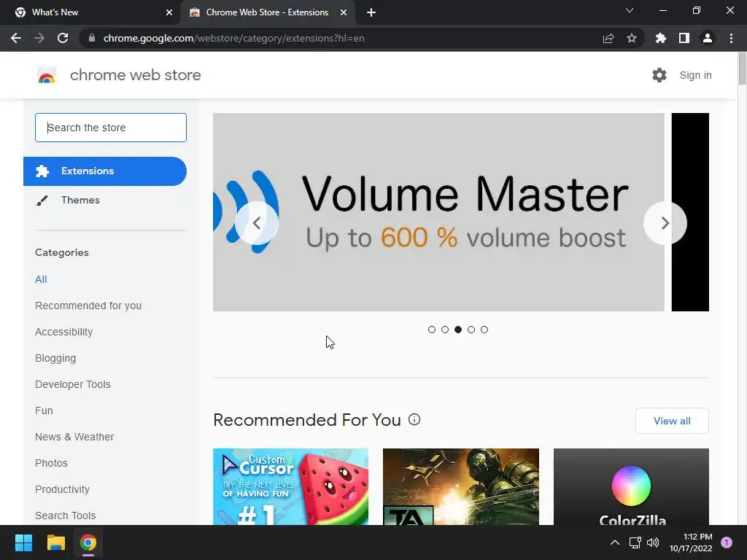Switch to Chrome Web Store tab
Image resolution: width=747 pixels, height=560 pixels.
coord(267,12)
